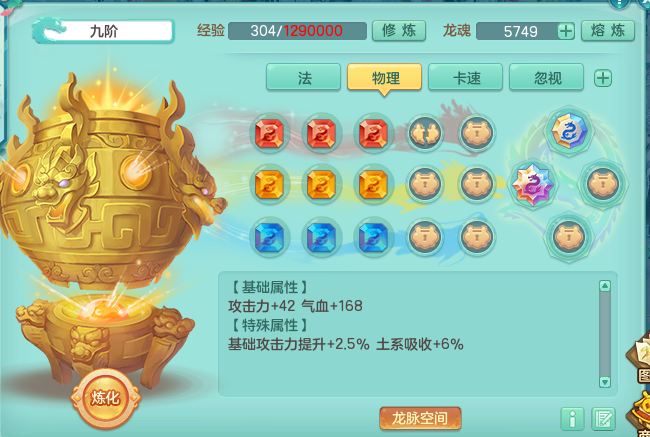Click the round 炼化 button
The height and width of the screenshot is (437, 650).
click(105, 398)
